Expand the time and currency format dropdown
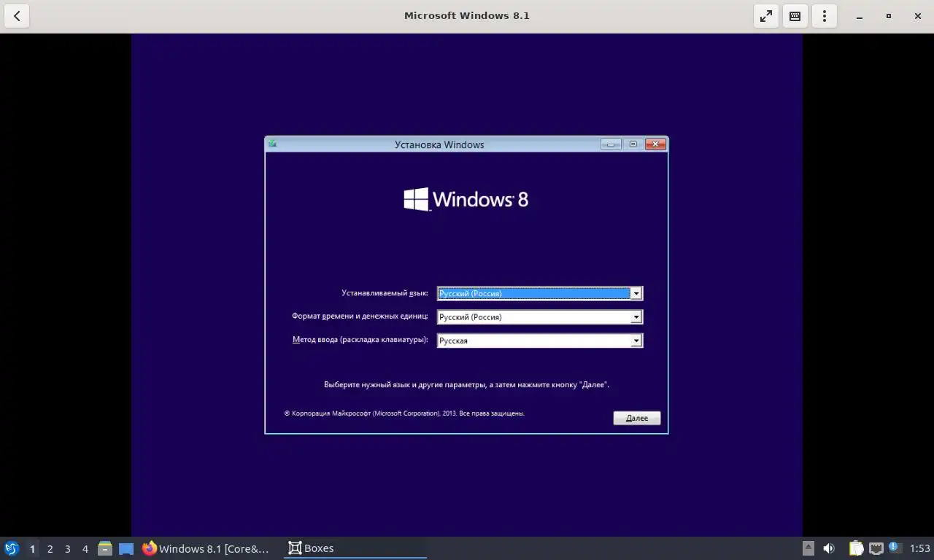Viewport: 934px width, 560px height. point(636,316)
